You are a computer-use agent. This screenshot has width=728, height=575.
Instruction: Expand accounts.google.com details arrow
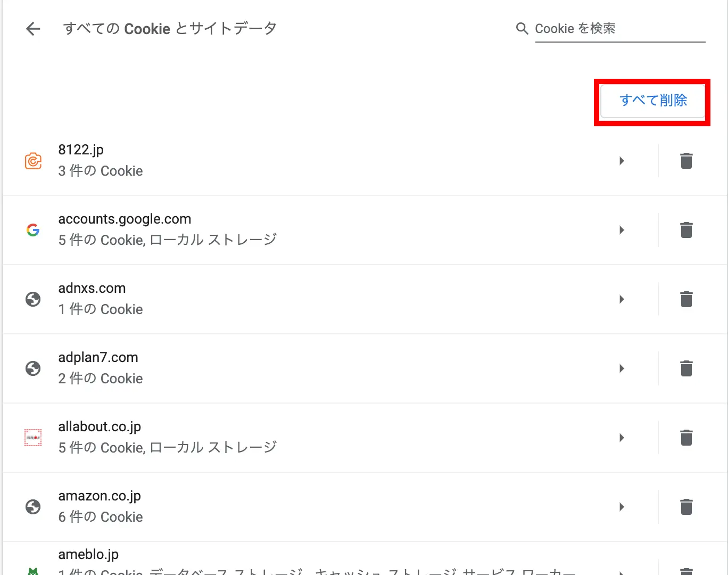point(622,230)
